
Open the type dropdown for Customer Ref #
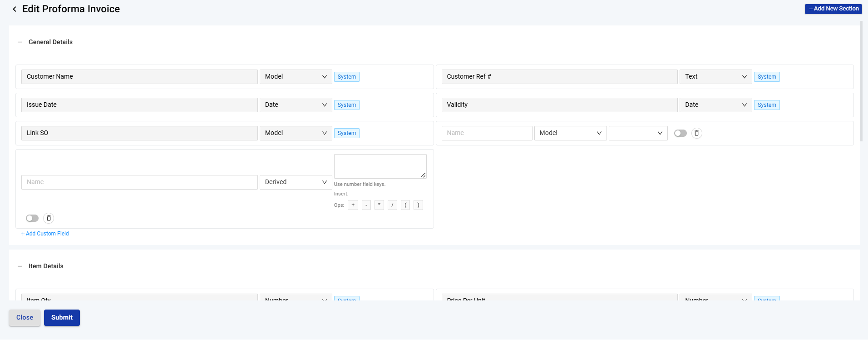(x=715, y=77)
